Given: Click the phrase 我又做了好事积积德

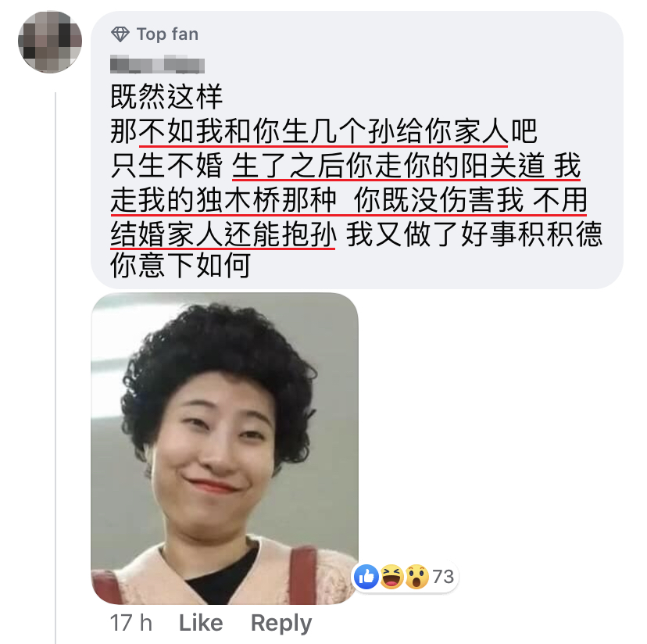Looking at the screenshot, I should (474, 234).
